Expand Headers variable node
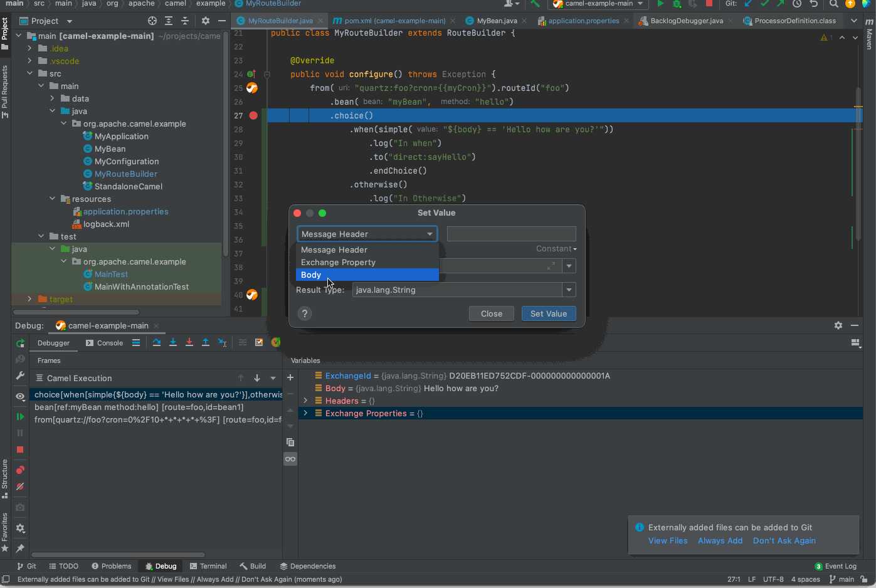Screen dimensions: 876x588 [305, 401]
